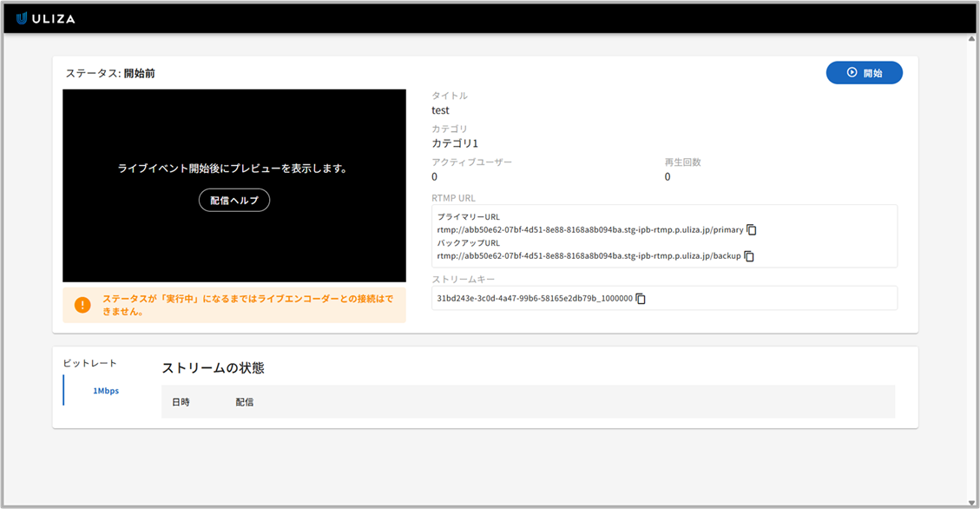Click the プライマリーURL label
This screenshot has width=980, height=509.
pos(468,217)
